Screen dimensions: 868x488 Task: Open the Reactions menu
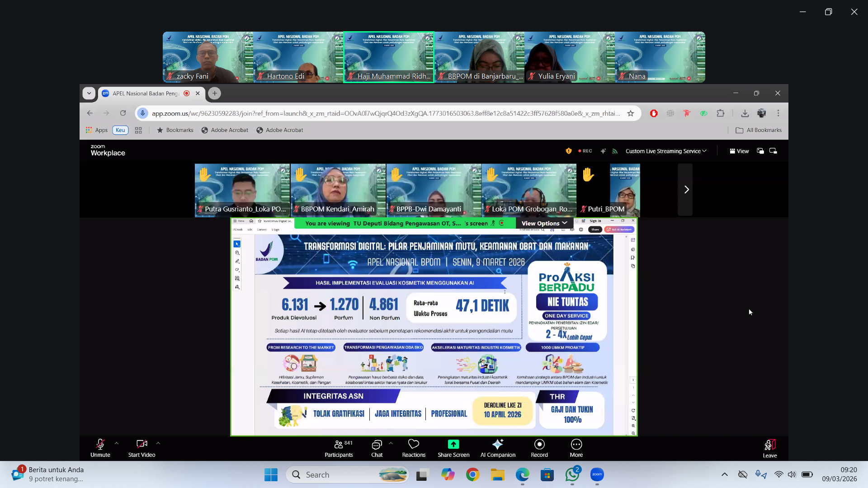click(414, 448)
